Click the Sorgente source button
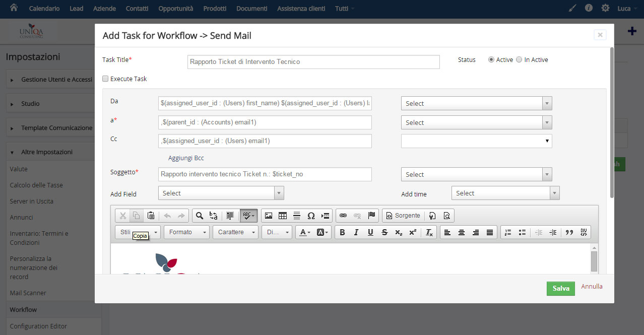 403,216
